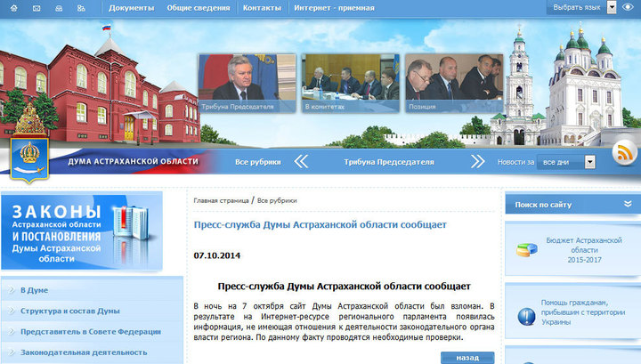Open the Новости за все дни dropdown
The width and height of the screenshot is (641, 364).
(566, 162)
